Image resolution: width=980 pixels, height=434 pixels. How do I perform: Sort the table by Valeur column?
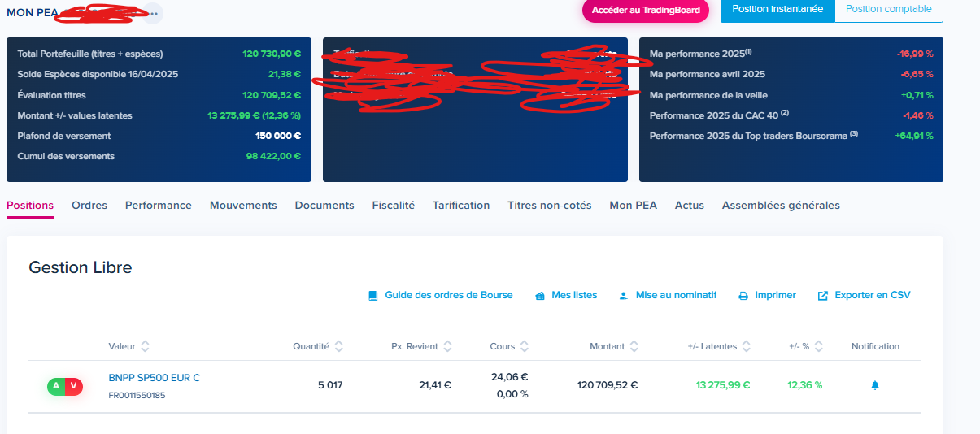[145, 346]
